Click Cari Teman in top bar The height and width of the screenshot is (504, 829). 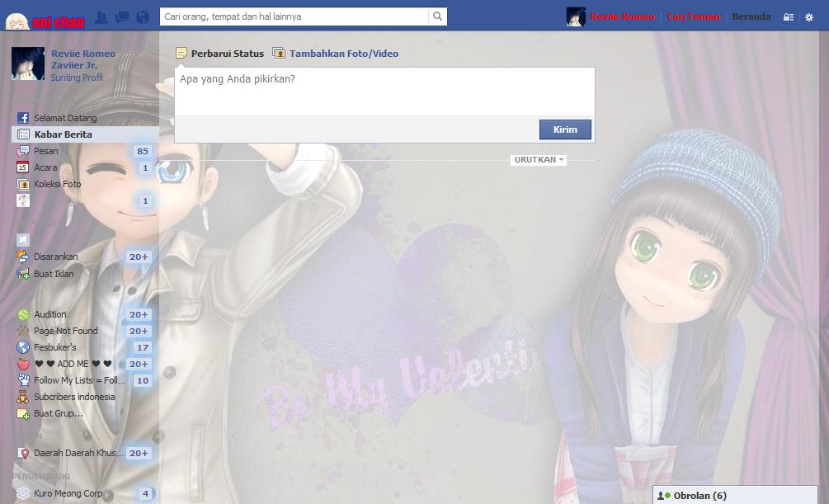(693, 17)
